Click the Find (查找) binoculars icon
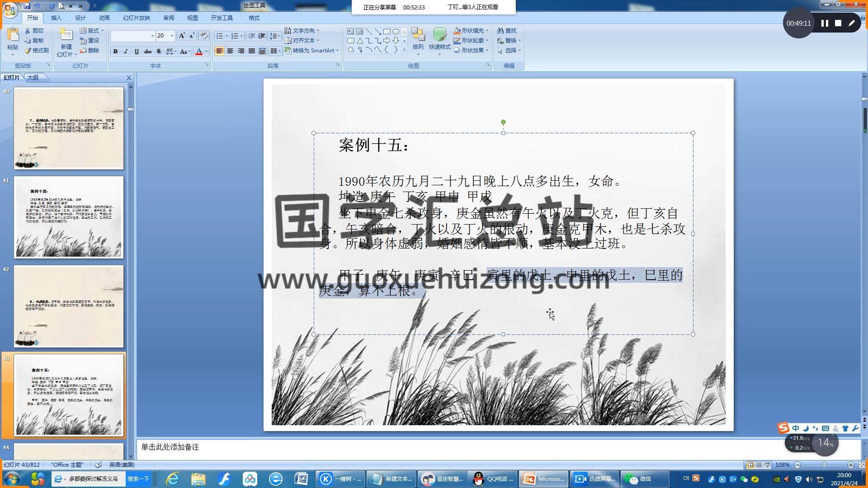Image resolution: width=868 pixels, height=488 pixels. 500,31
